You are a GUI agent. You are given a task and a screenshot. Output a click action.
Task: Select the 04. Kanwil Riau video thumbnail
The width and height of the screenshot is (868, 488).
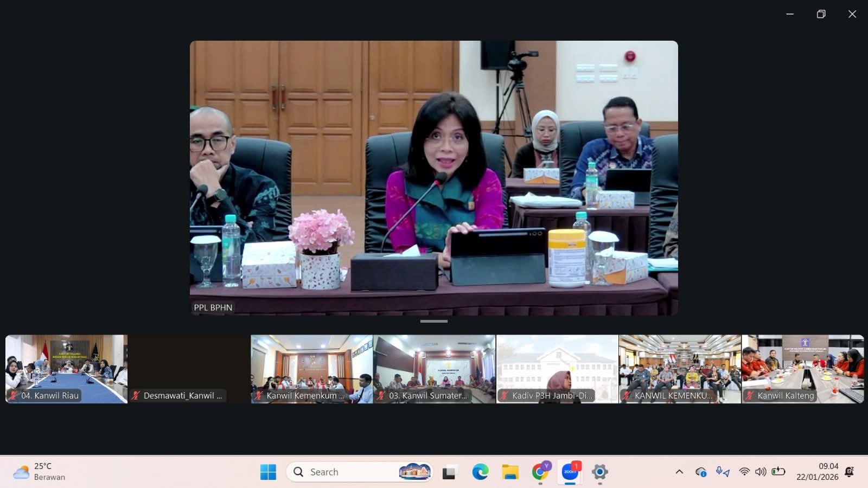66,369
